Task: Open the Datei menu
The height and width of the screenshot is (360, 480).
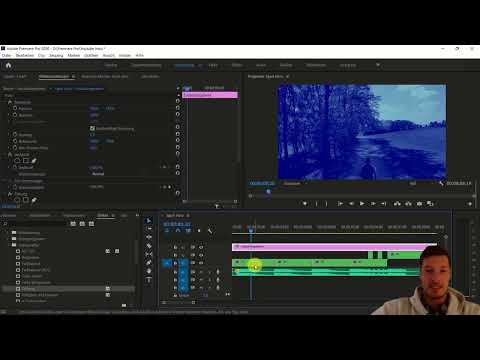Action: click(6, 55)
